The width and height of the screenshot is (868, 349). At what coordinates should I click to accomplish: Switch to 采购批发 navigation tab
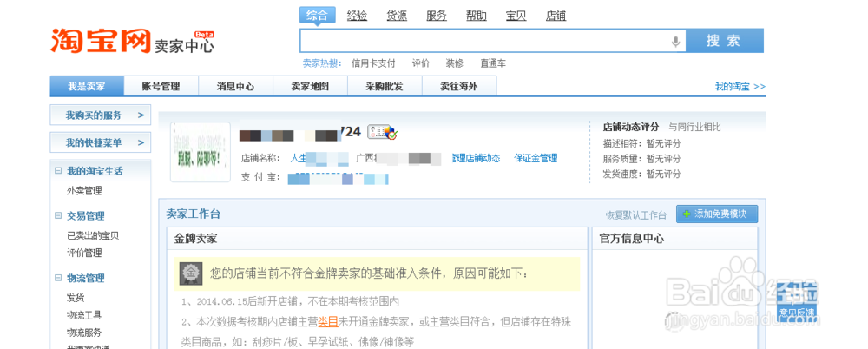385,87
